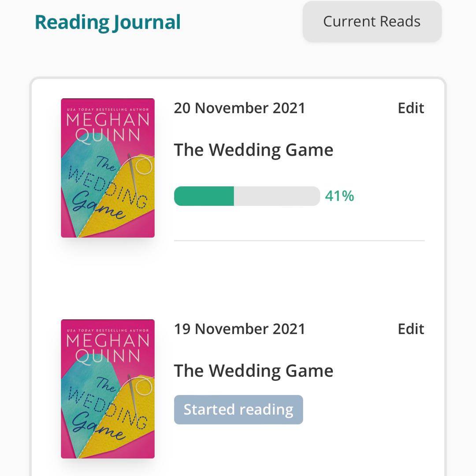Open the Current Reads button
Image resolution: width=476 pixels, height=476 pixels.
click(372, 22)
